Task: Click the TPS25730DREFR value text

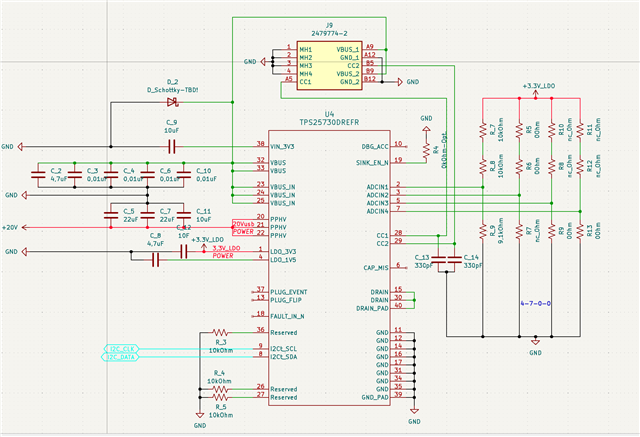Action: coord(329,122)
